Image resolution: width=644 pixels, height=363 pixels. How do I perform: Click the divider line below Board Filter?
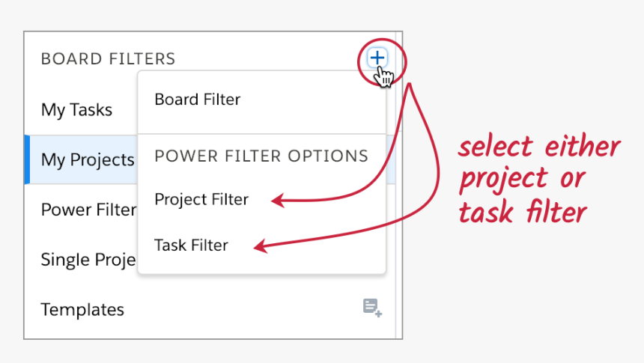pos(261,133)
